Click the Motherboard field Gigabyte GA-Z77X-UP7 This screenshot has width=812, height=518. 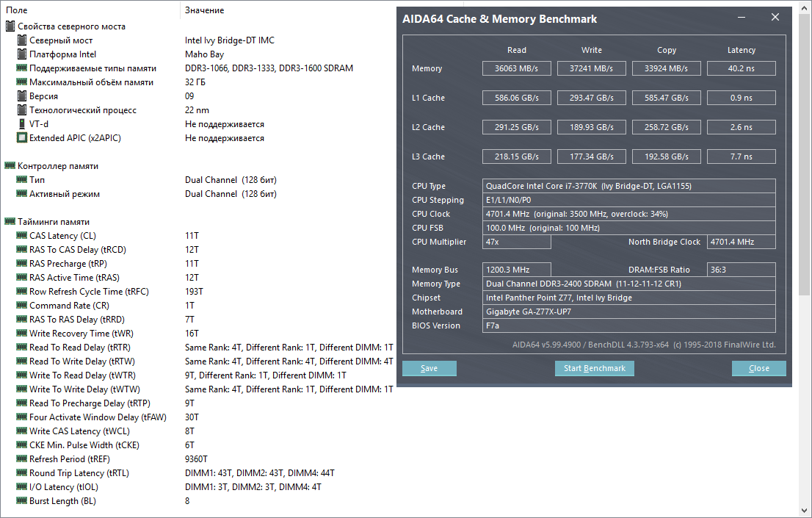click(x=629, y=312)
